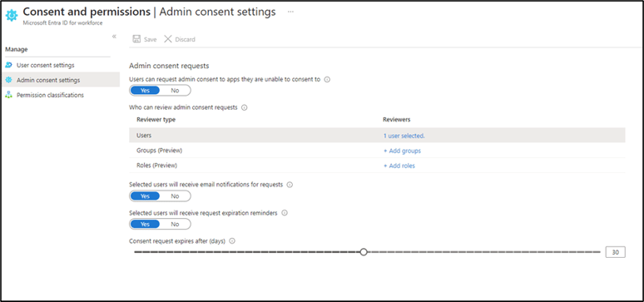This screenshot has height=302, width=644.
Task: Click the Discard X icon
Action: 167,39
